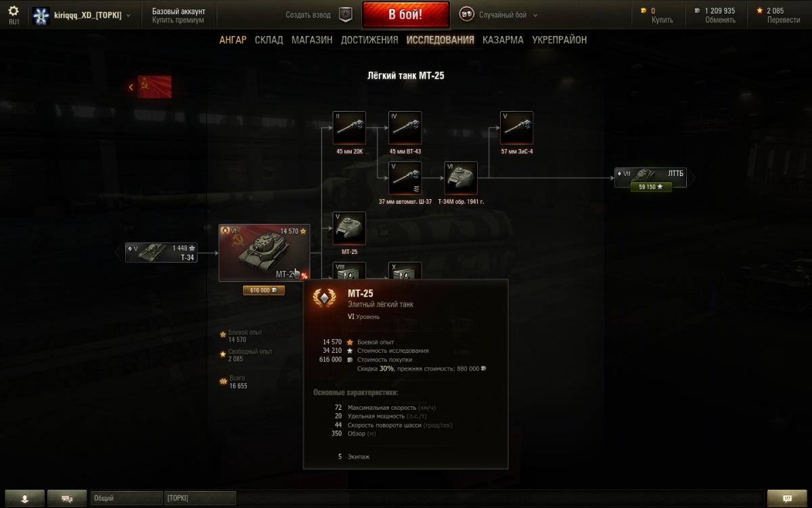Switch to the СКЛАД tab

(269, 40)
